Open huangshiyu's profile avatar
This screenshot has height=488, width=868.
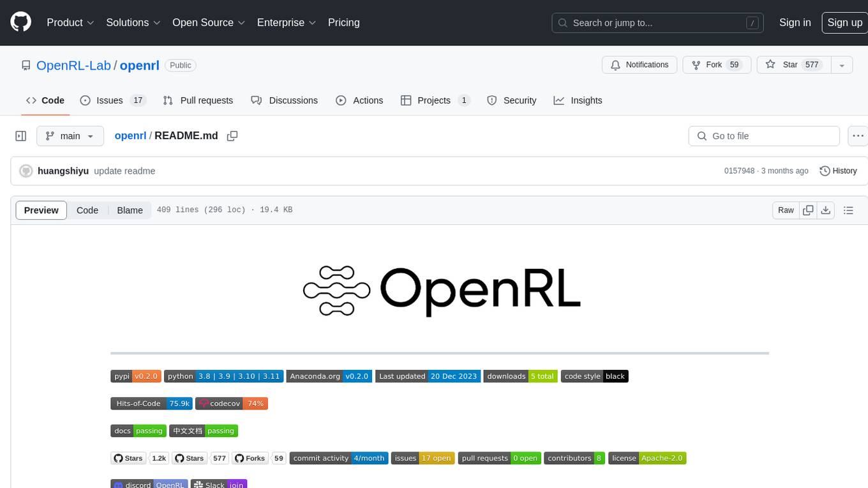pyautogui.click(x=26, y=171)
